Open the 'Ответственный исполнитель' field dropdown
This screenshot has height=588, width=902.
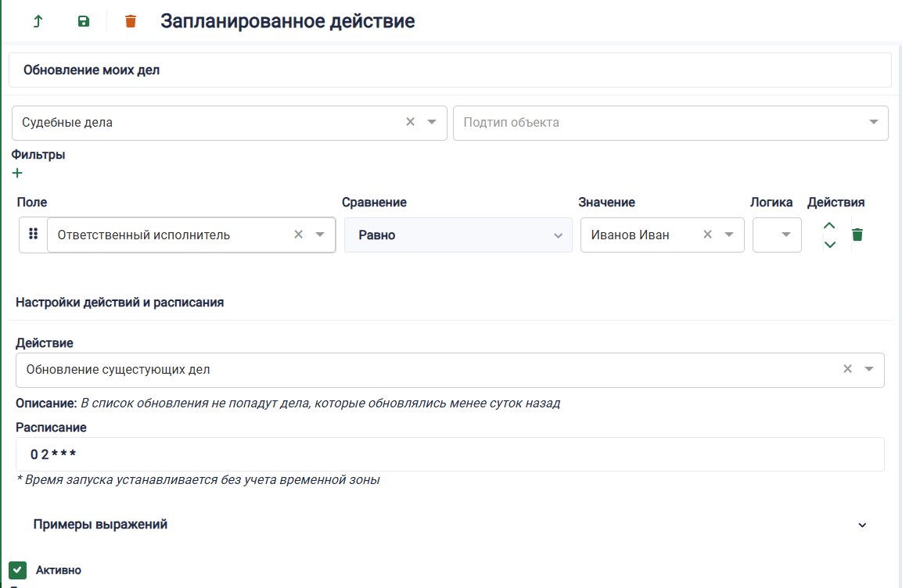click(319, 234)
